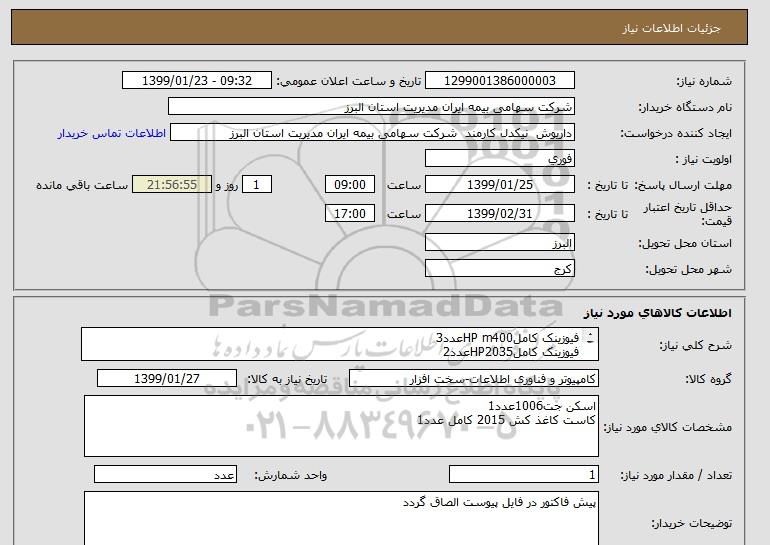Click the label تاریخ نیاز به کالا

click(287, 379)
